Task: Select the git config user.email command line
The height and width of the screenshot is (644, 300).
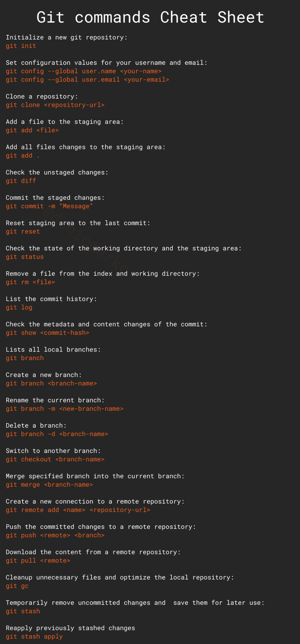Action: [x=87, y=80]
